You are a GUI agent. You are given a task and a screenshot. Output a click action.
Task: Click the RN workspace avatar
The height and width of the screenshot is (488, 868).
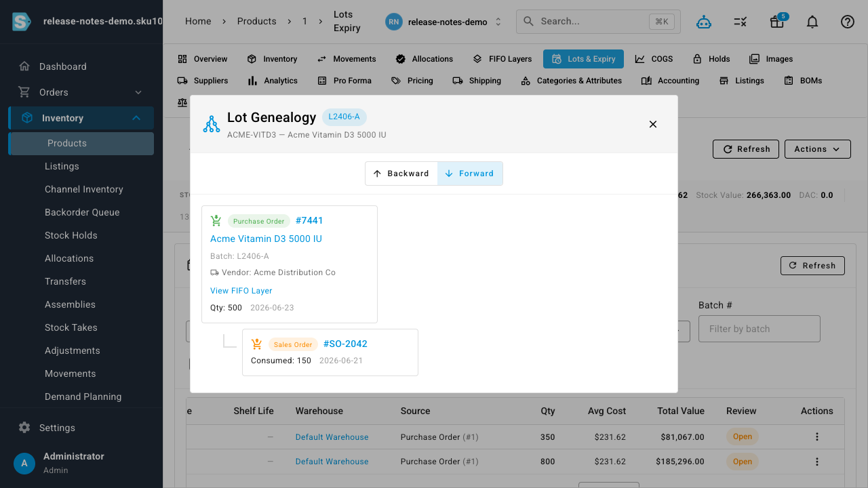click(x=394, y=22)
